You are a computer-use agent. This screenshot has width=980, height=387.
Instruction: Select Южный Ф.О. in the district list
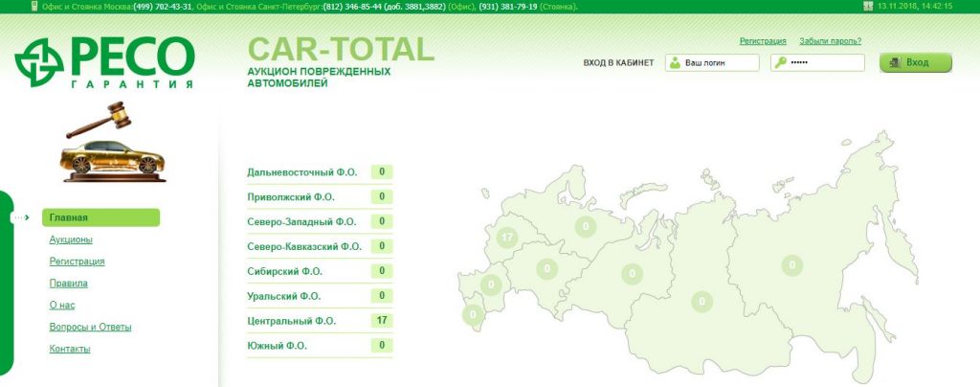pos(277,346)
